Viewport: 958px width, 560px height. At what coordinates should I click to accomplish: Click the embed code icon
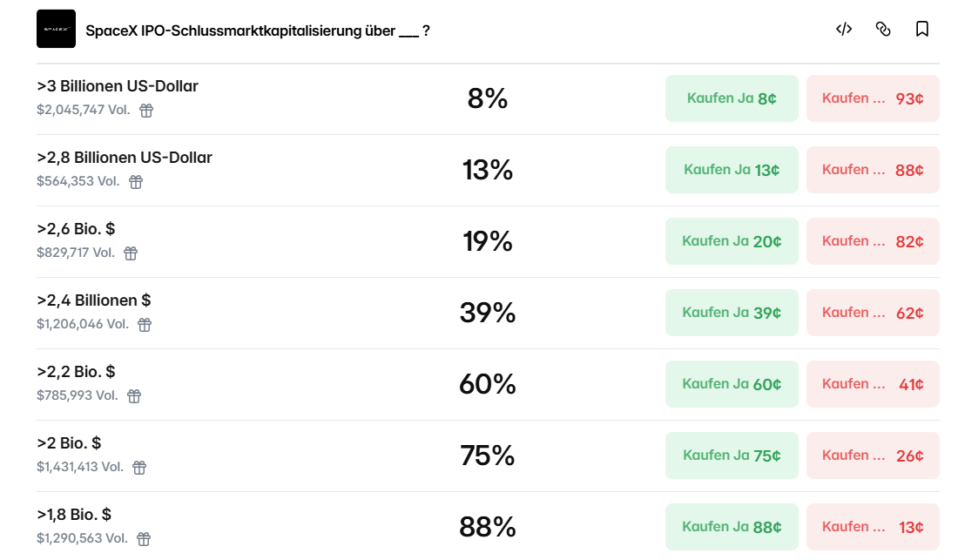844,30
